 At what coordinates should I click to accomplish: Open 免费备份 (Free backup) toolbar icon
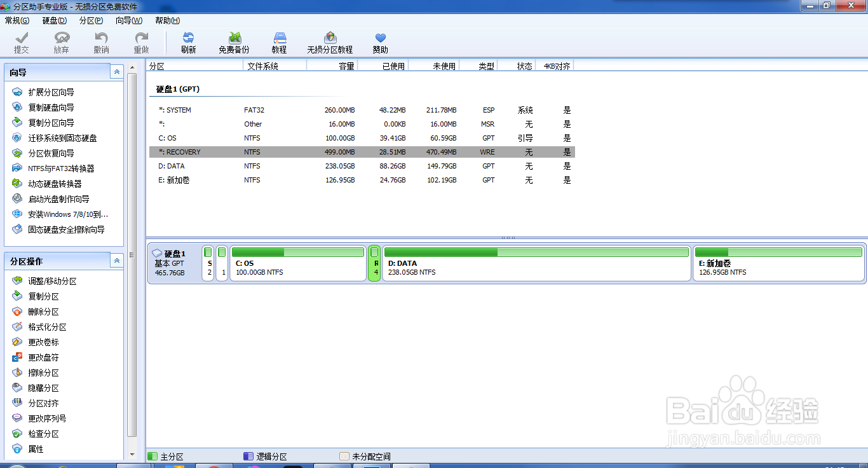(234, 43)
